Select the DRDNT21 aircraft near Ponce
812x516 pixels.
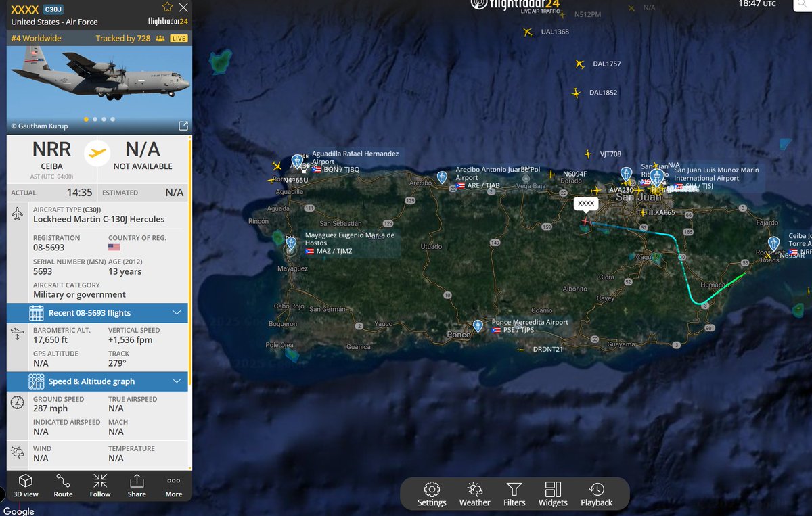520,350
